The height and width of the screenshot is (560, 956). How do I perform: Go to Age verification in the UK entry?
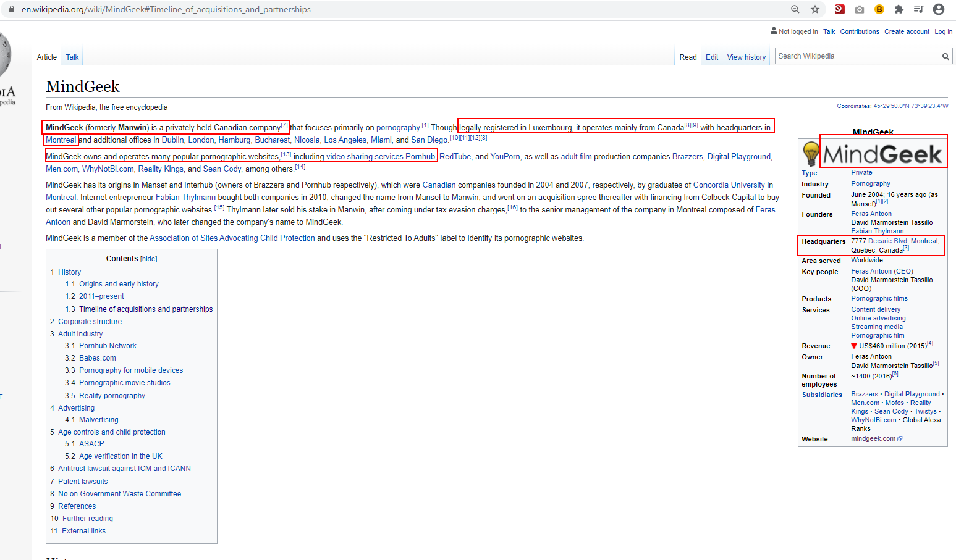(121, 456)
